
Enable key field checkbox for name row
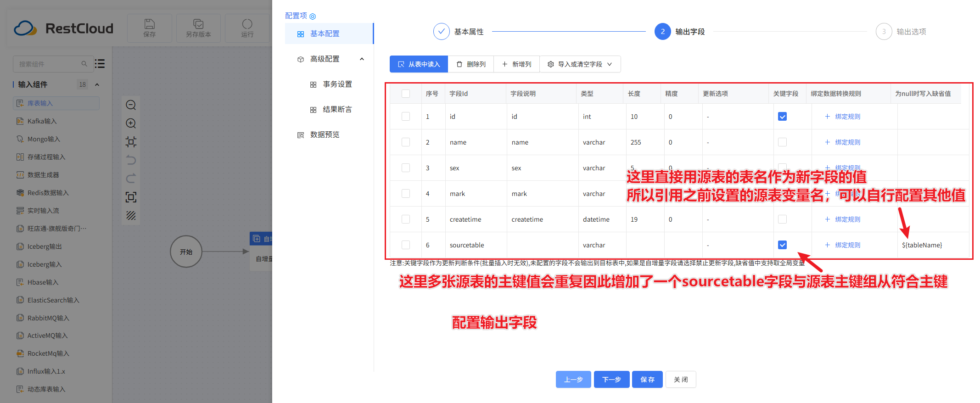point(782,142)
